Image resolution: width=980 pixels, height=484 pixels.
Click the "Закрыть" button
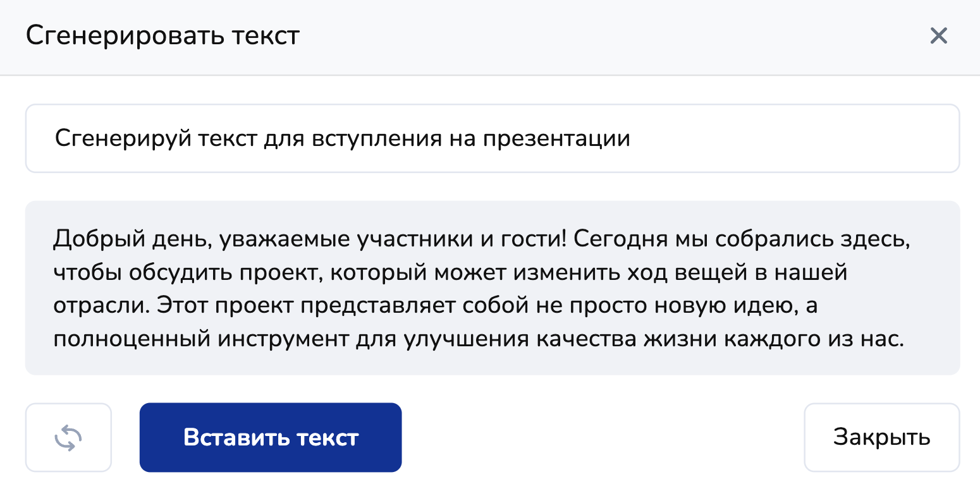(x=881, y=438)
